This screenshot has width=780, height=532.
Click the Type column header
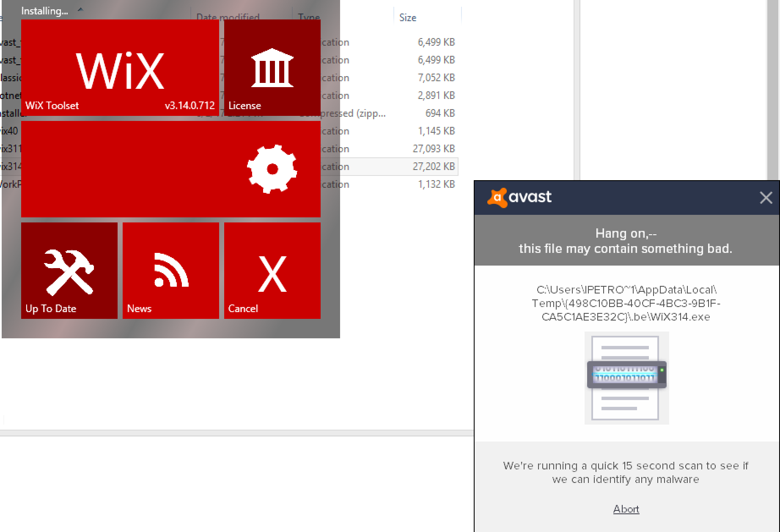pos(309,17)
